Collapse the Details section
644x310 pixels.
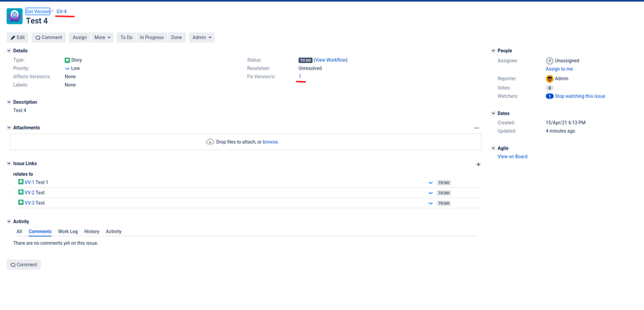pos(9,51)
